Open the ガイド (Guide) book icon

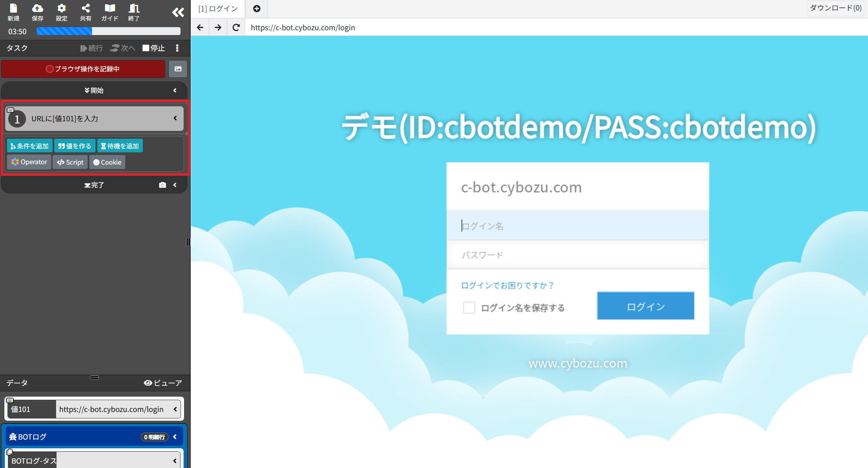pyautogui.click(x=110, y=12)
